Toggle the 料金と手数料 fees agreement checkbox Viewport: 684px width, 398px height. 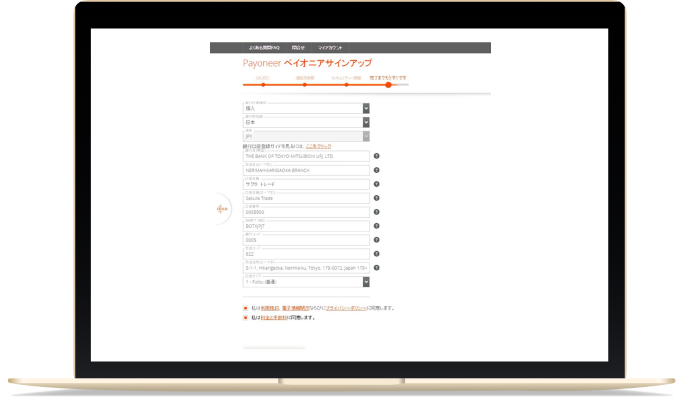tap(245, 318)
